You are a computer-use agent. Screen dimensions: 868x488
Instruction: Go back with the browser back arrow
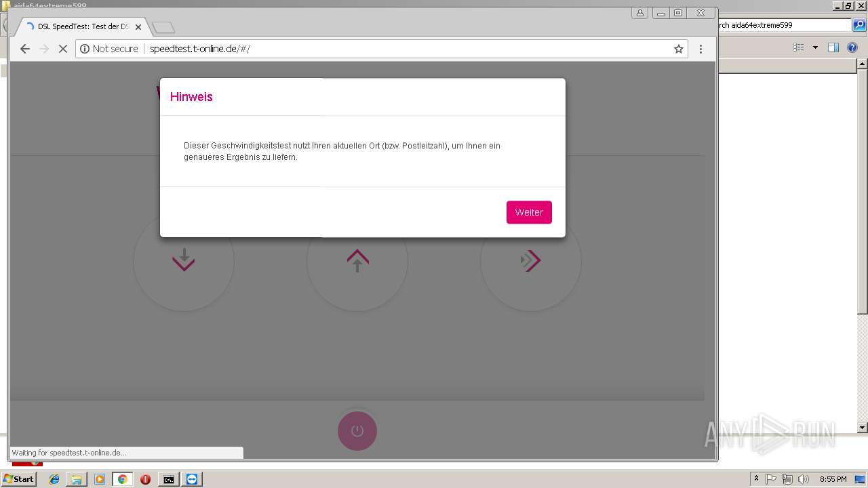pos(25,49)
